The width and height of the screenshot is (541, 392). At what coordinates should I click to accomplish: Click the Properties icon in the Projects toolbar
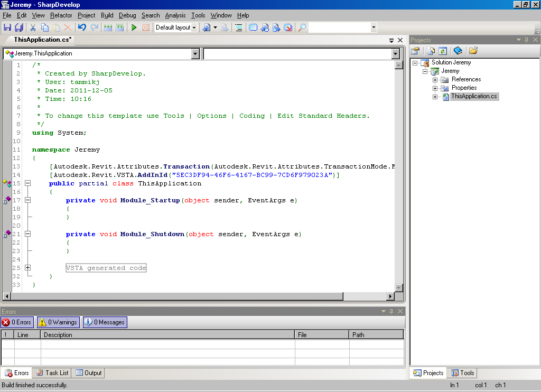click(415, 51)
